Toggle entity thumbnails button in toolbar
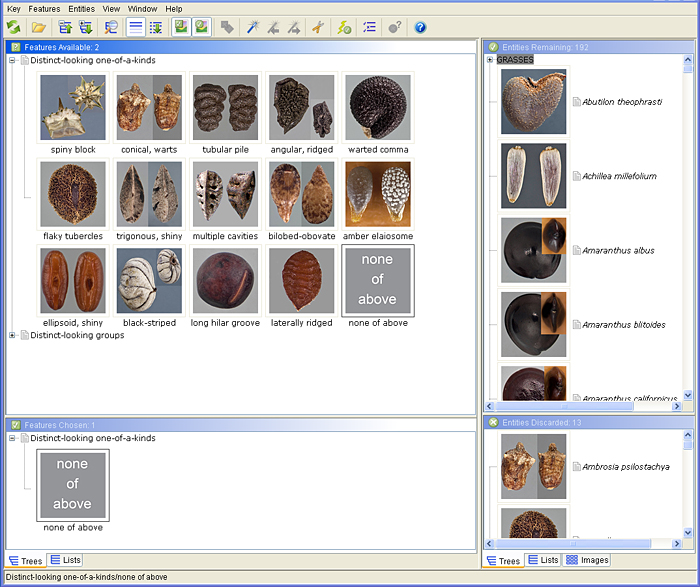700x587 pixels. coord(202,28)
